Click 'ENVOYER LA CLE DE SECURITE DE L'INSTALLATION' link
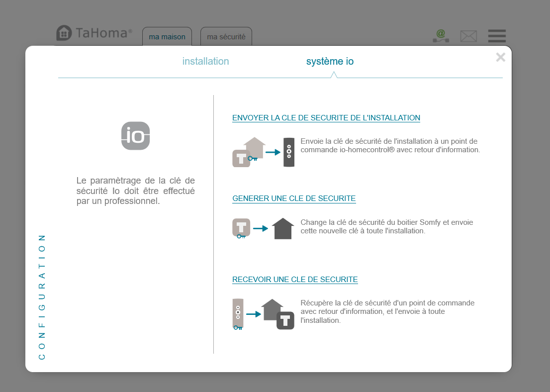Screen dimensions: 550x392 click(326, 118)
